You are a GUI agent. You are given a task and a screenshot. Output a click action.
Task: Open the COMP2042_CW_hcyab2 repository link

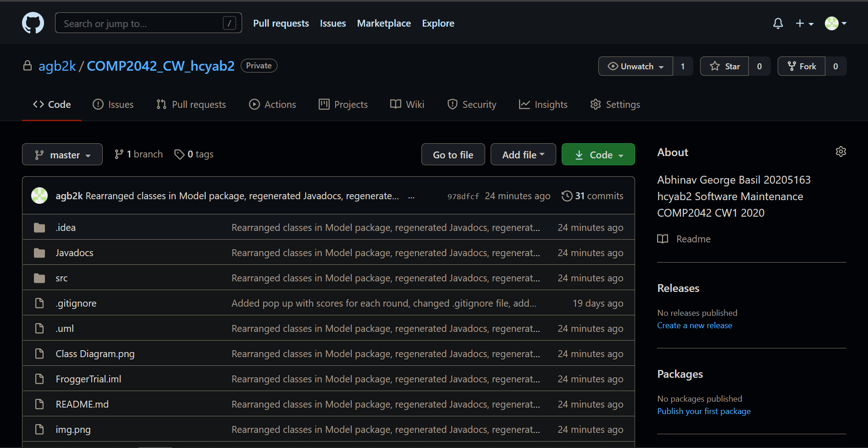(160, 66)
